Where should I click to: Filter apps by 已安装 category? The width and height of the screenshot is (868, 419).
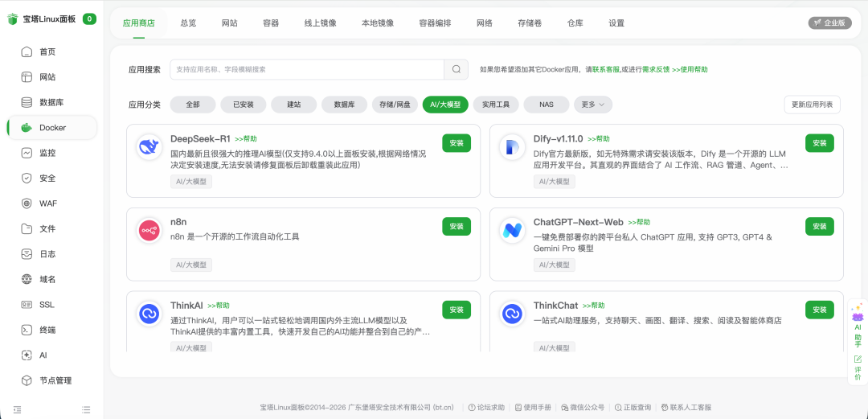tap(244, 105)
